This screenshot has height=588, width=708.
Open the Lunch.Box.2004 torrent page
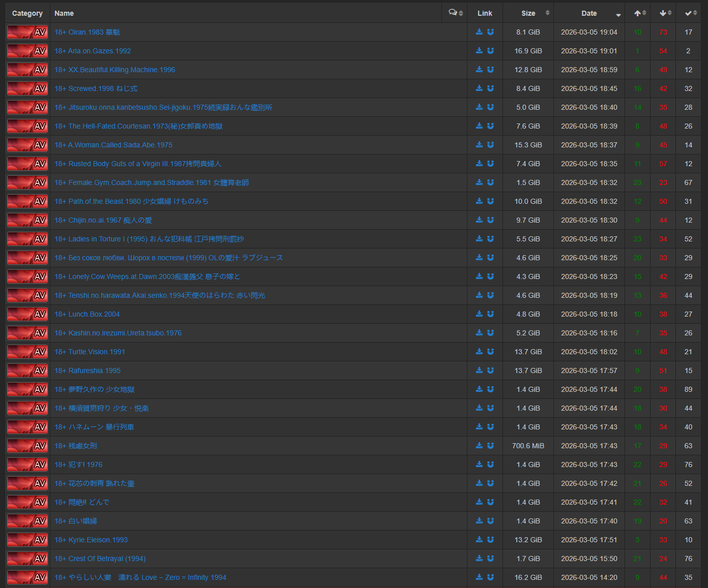[x=87, y=314]
